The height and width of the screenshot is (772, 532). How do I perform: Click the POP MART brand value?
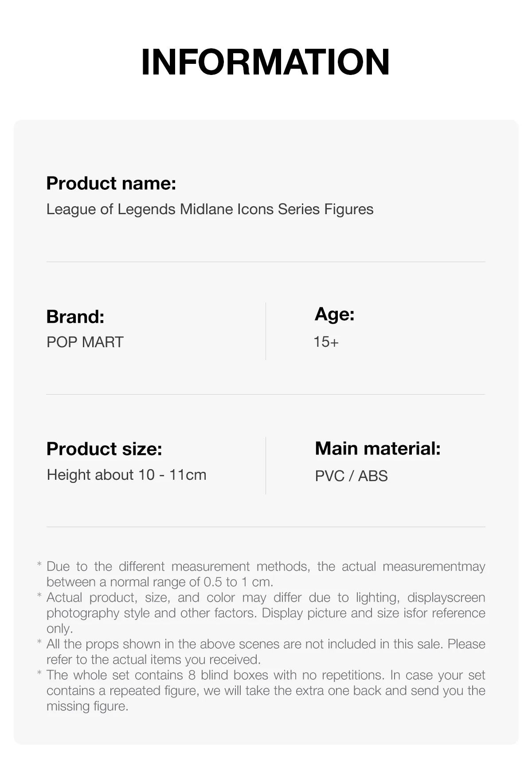[85, 342]
